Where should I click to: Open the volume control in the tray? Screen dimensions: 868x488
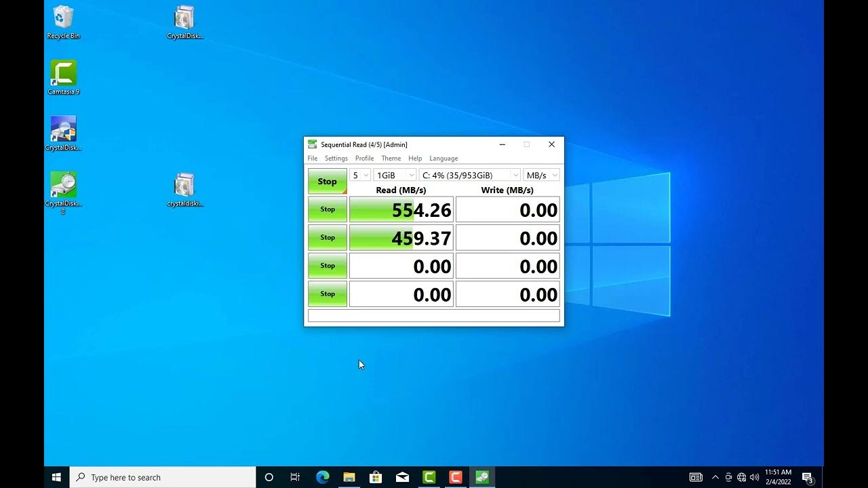(x=754, y=477)
